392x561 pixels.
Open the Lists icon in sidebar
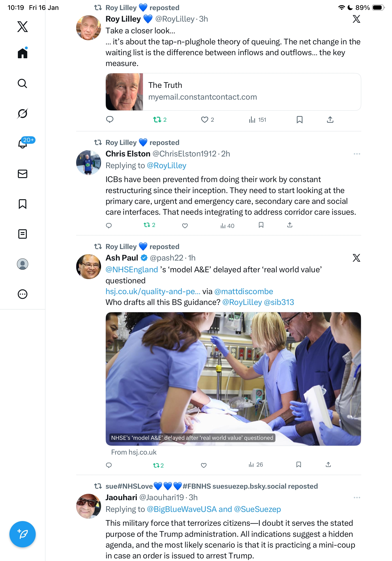tap(23, 234)
